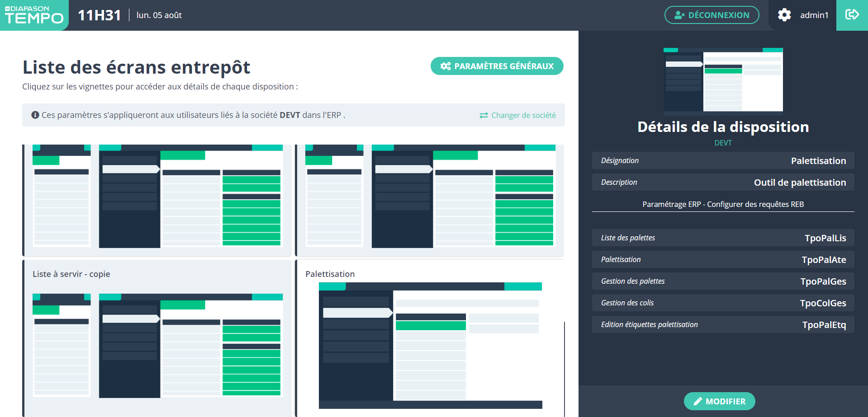The width and height of the screenshot is (868, 417).
Task: Open the Liste à servir - copie thumbnail
Action: point(157,339)
